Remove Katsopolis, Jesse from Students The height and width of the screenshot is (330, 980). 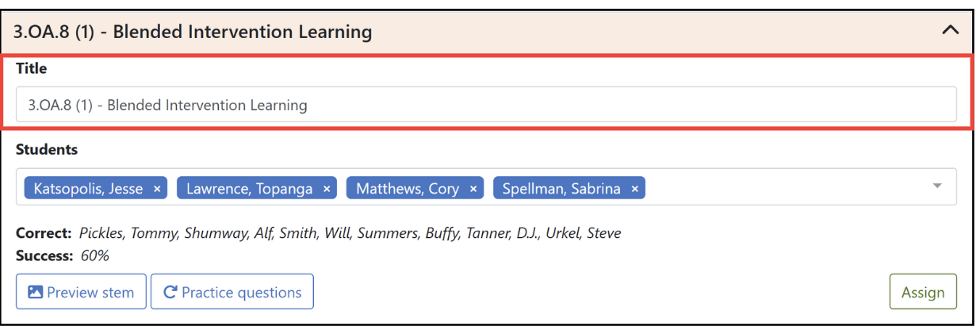pyautogui.click(x=157, y=189)
